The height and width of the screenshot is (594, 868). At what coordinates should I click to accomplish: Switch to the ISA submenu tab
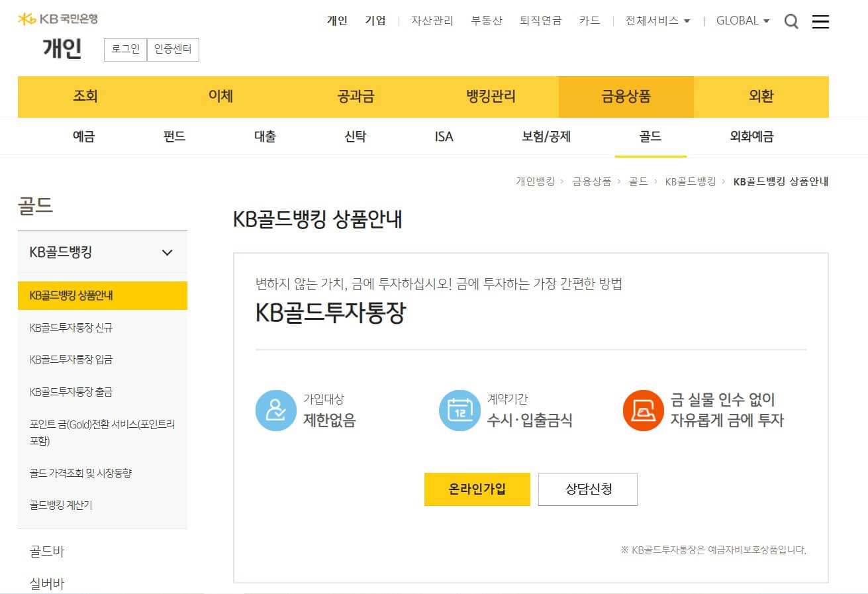click(444, 137)
